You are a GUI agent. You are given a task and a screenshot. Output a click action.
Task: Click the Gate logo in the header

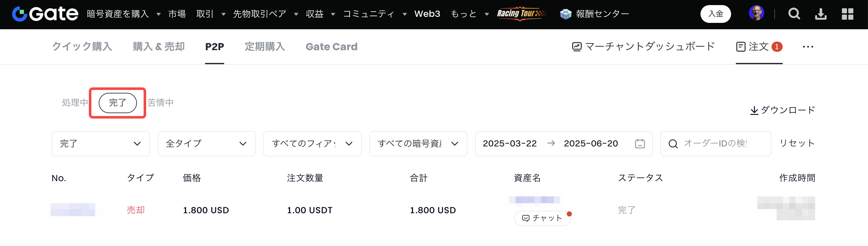pos(45,14)
